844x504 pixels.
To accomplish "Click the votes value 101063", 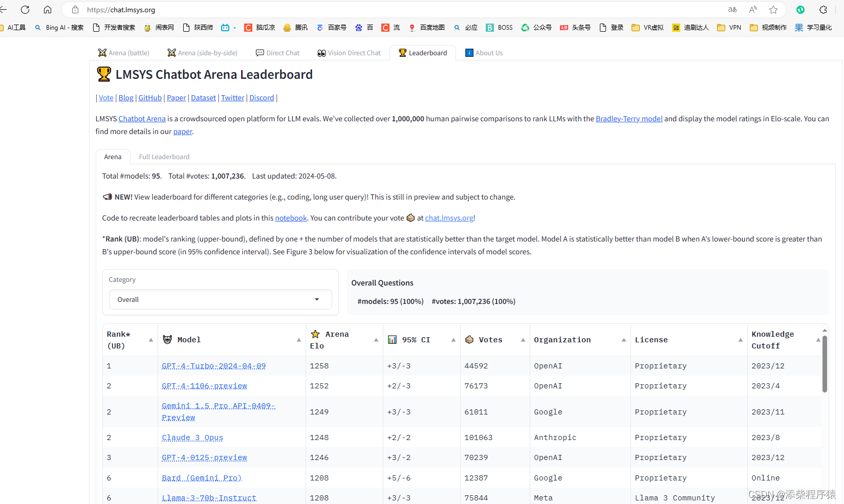I will [479, 437].
